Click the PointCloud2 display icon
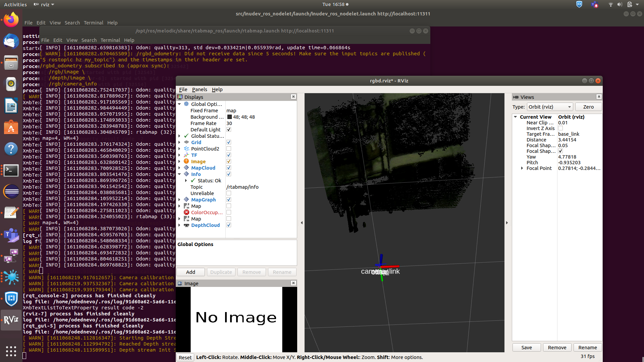The width and height of the screenshot is (644, 362). 186,148
